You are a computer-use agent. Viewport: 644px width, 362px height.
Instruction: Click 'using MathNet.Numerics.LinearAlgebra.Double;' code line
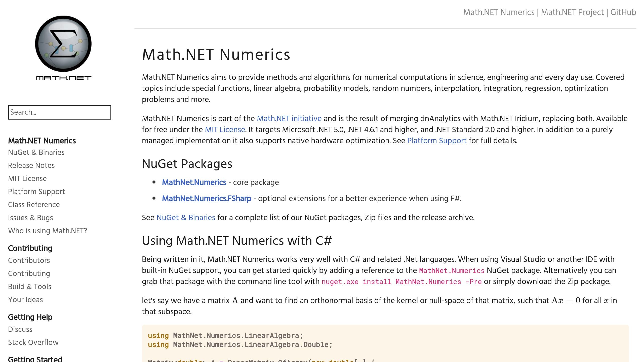pos(240,345)
